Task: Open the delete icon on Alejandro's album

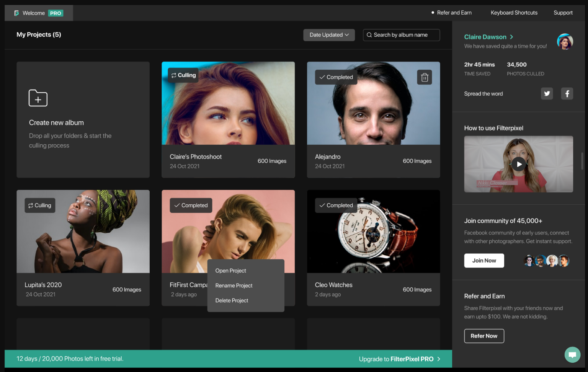Action: pyautogui.click(x=424, y=77)
